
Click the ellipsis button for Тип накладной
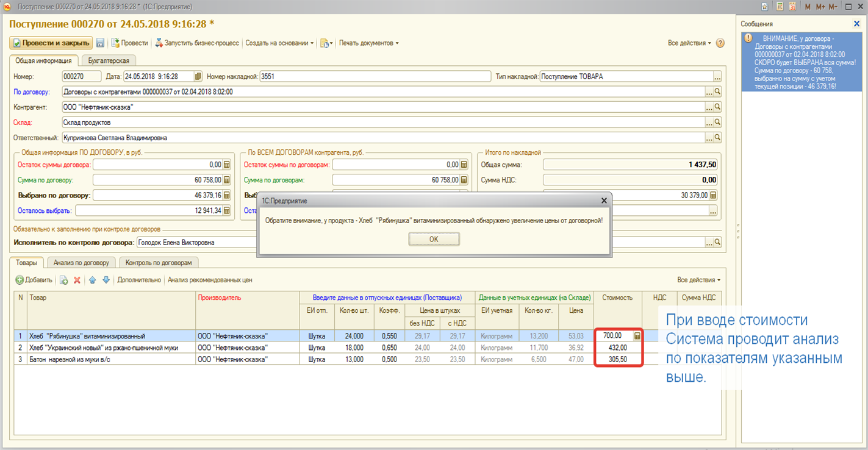718,77
